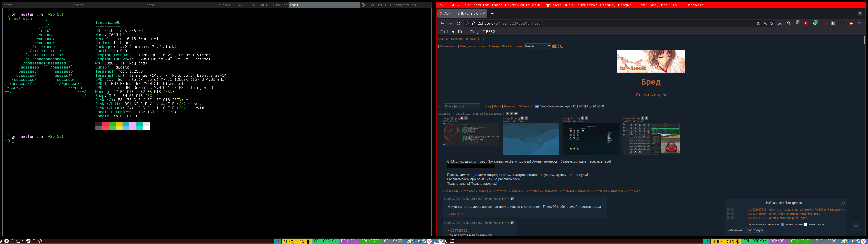
Task: Show site security lock info
Action: 473,23
